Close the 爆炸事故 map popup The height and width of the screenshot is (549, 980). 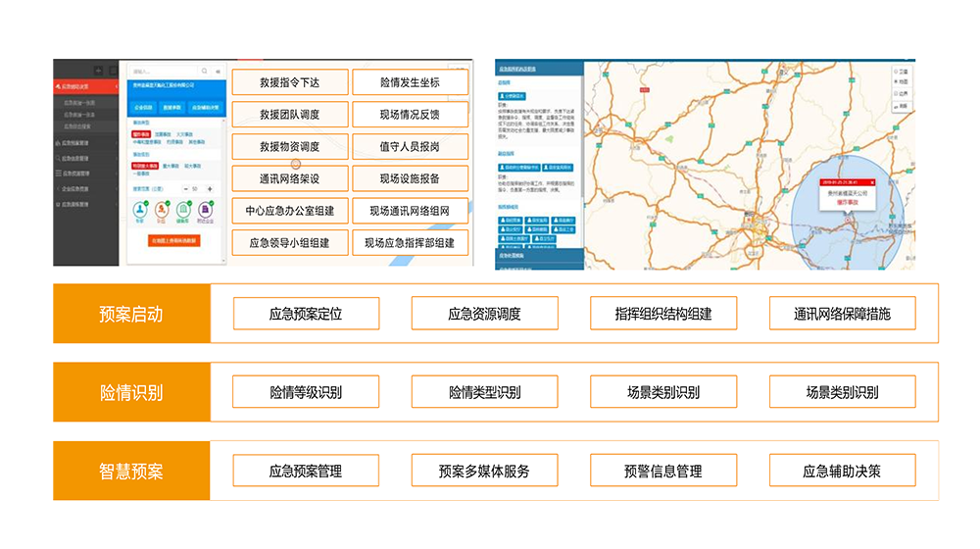[872, 182]
